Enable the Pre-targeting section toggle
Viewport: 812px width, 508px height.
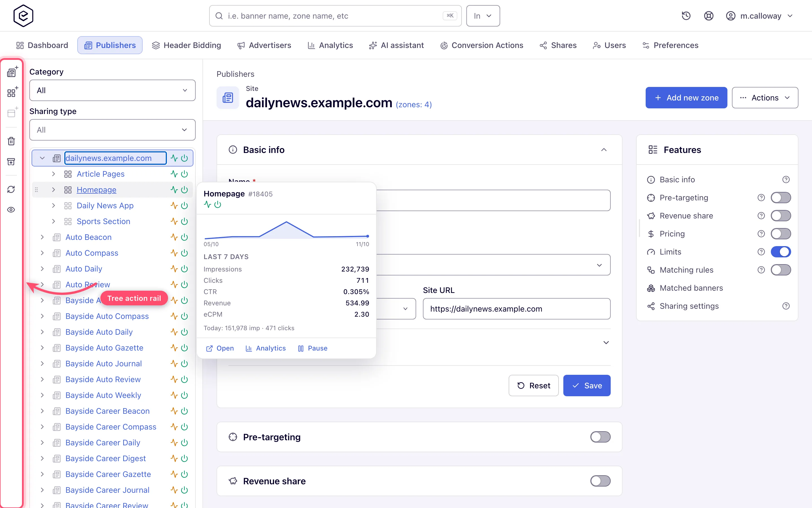pos(600,437)
